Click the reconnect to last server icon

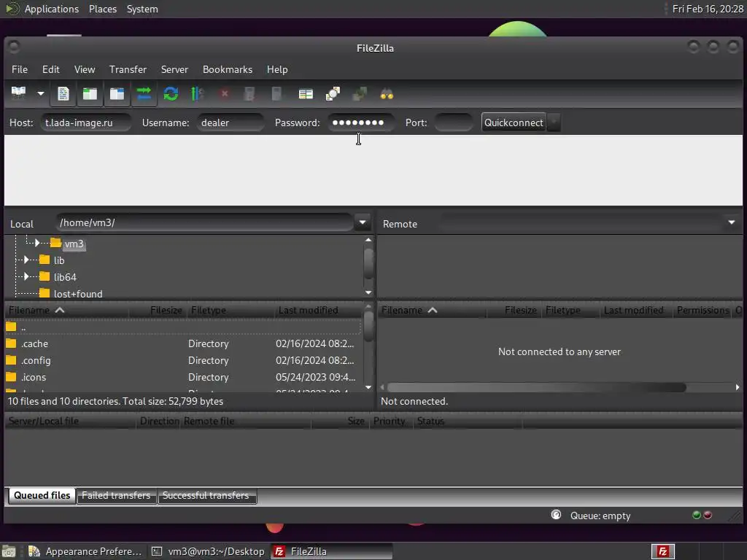[x=276, y=94]
